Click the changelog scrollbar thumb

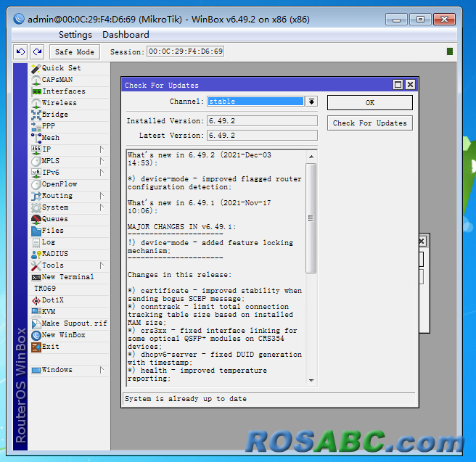coord(311,218)
